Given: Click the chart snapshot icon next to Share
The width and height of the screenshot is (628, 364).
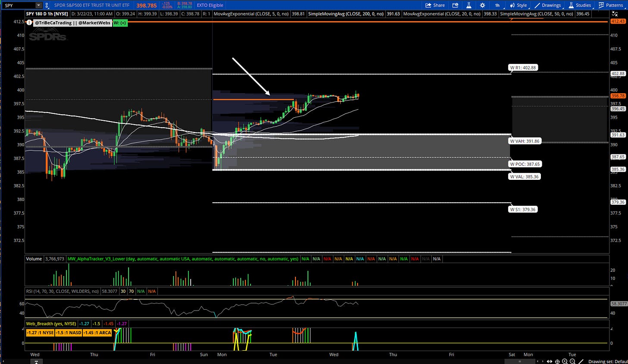Looking at the screenshot, I should coord(455,5).
